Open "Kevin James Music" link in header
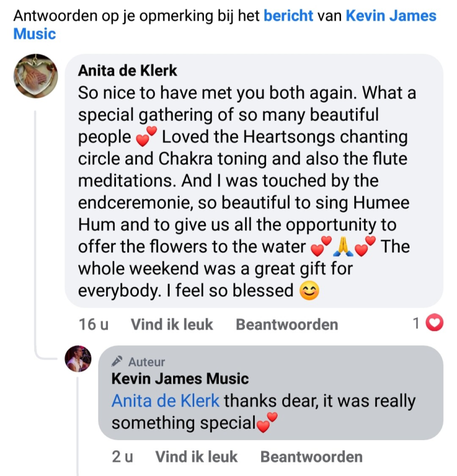 pos(391,15)
